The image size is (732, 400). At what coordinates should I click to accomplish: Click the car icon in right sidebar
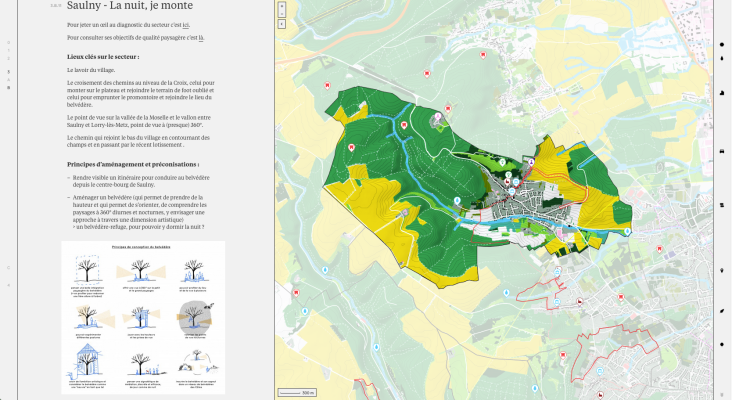pos(722,150)
